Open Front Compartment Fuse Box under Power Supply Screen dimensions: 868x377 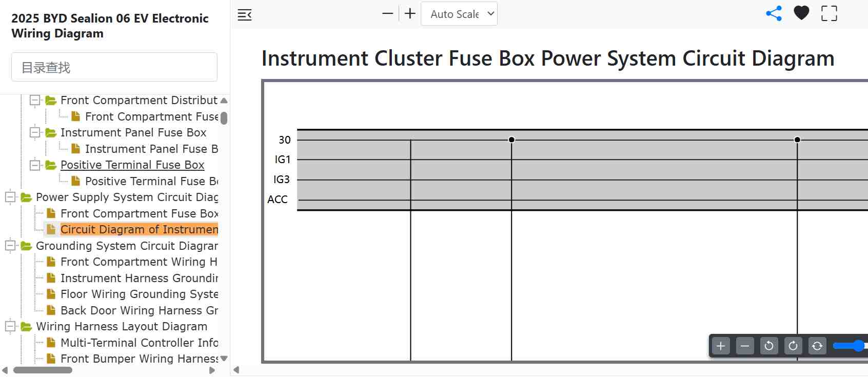(x=139, y=213)
